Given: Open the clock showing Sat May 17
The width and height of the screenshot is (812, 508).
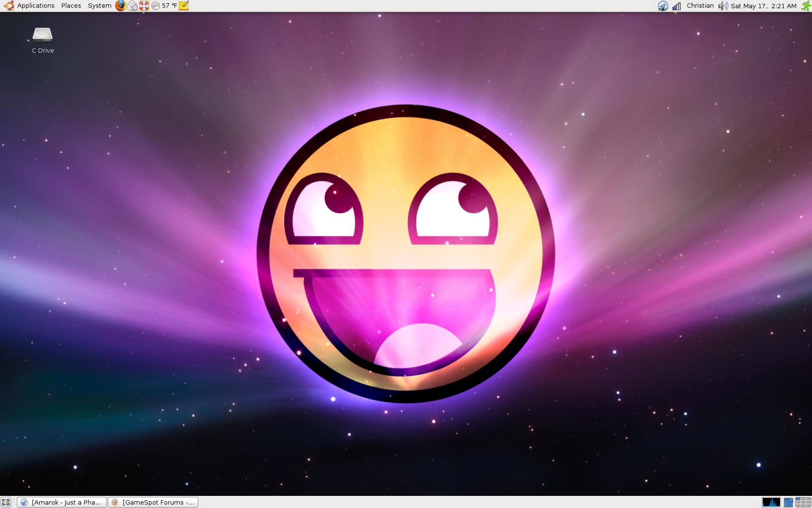Looking at the screenshot, I should pyautogui.click(x=764, y=6).
